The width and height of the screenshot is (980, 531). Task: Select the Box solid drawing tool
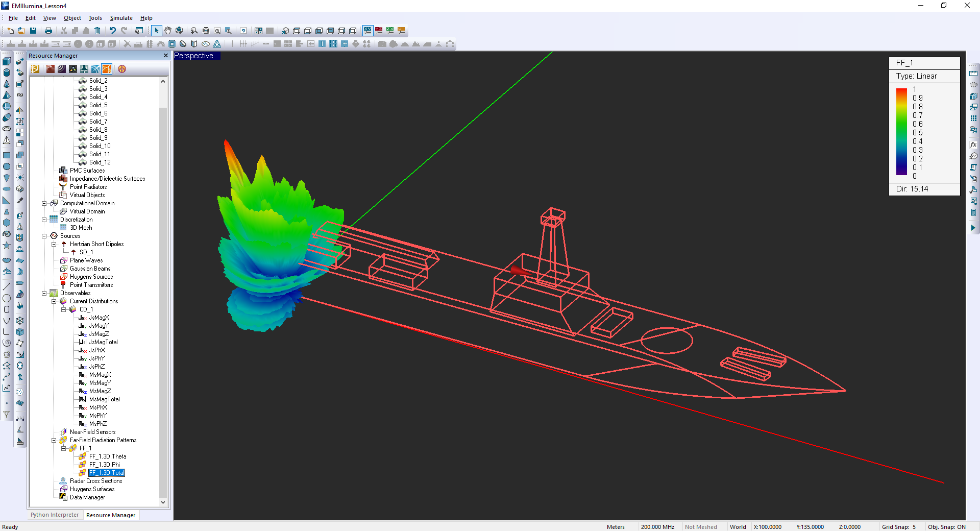(7, 61)
